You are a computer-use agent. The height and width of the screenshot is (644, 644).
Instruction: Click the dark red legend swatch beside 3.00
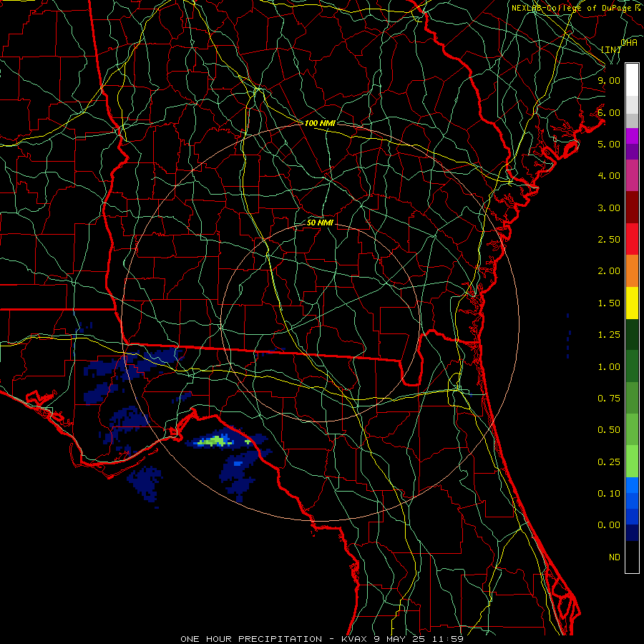(x=632, y=208)
